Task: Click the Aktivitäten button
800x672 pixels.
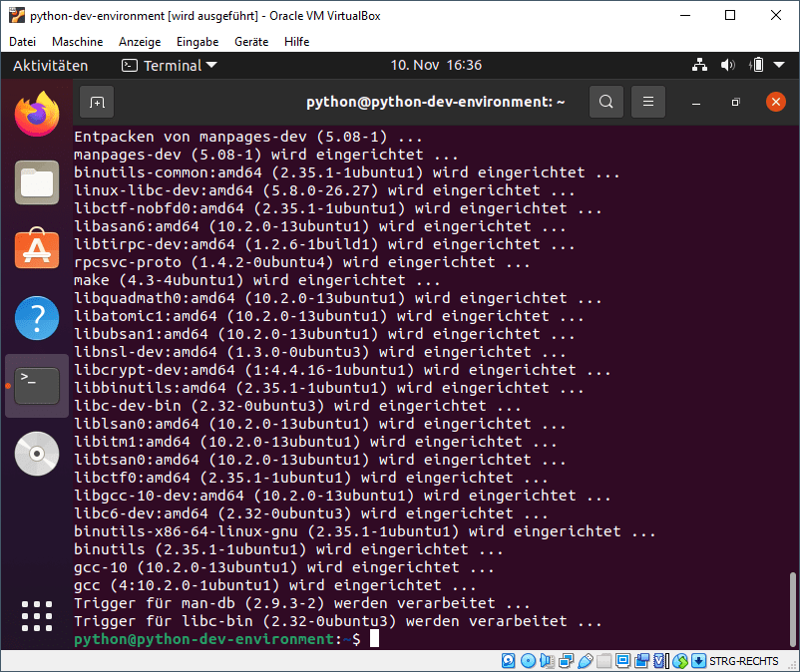Action: (x=50, y=66)
